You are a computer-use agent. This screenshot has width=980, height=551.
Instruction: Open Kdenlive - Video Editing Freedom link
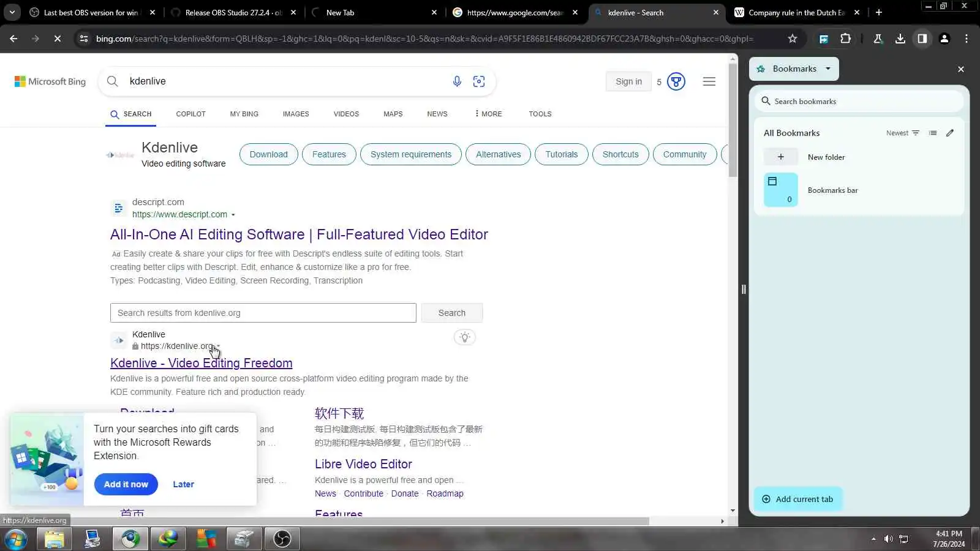(x=202, y=363)
